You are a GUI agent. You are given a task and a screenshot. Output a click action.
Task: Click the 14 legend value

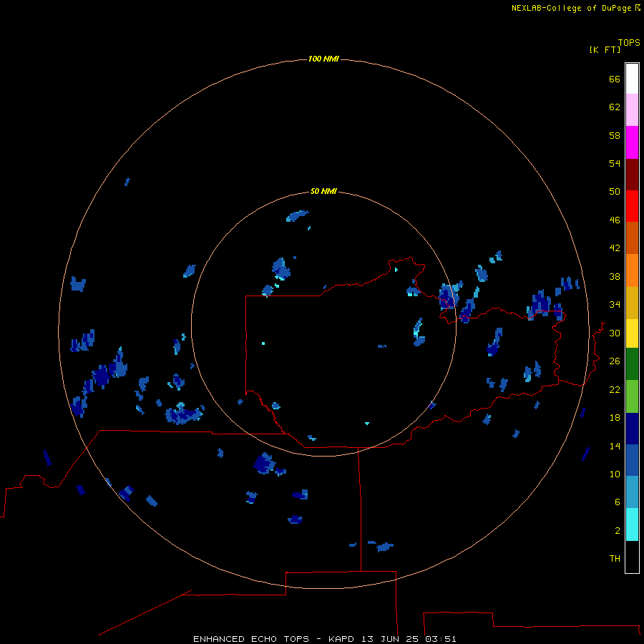click(x=615, y=447)
